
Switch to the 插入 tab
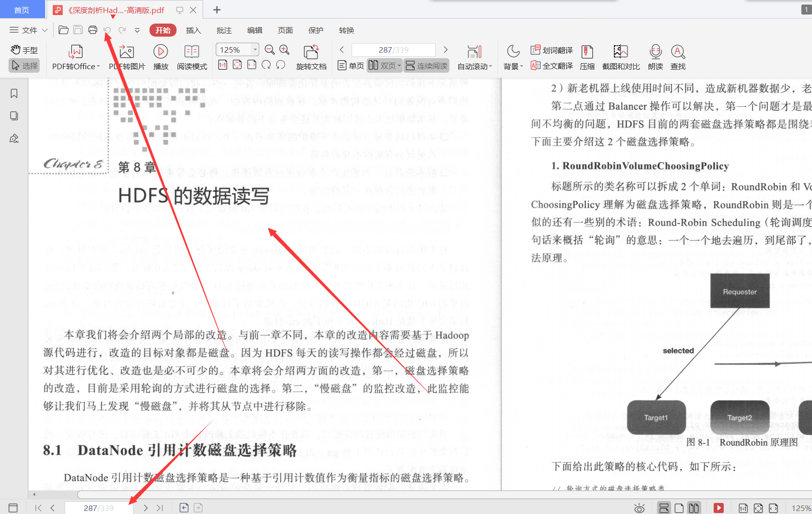[193, 30]
